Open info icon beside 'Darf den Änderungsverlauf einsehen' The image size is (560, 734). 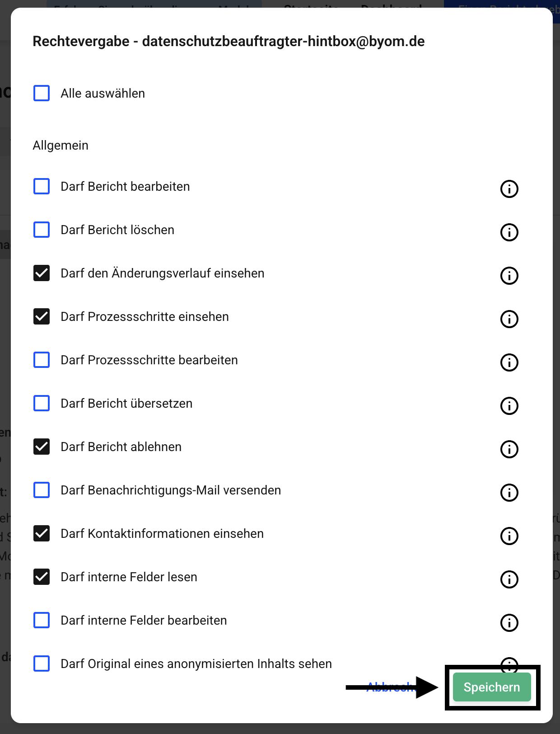point(509,276)
